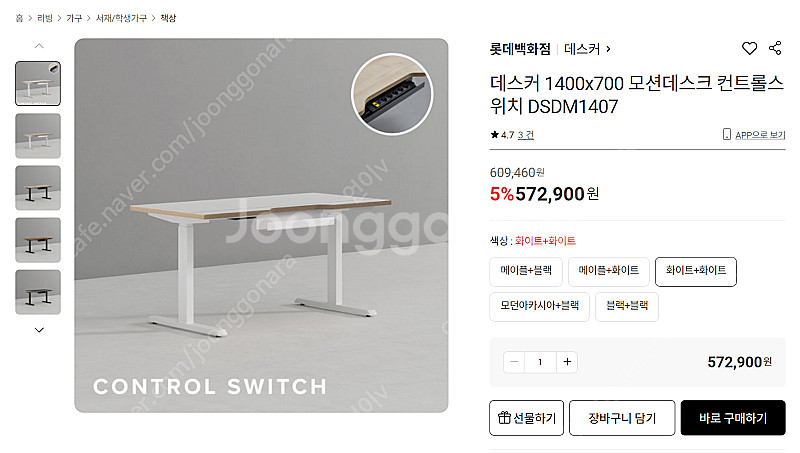Go to 리빙 in the breadcrumb

45,18
